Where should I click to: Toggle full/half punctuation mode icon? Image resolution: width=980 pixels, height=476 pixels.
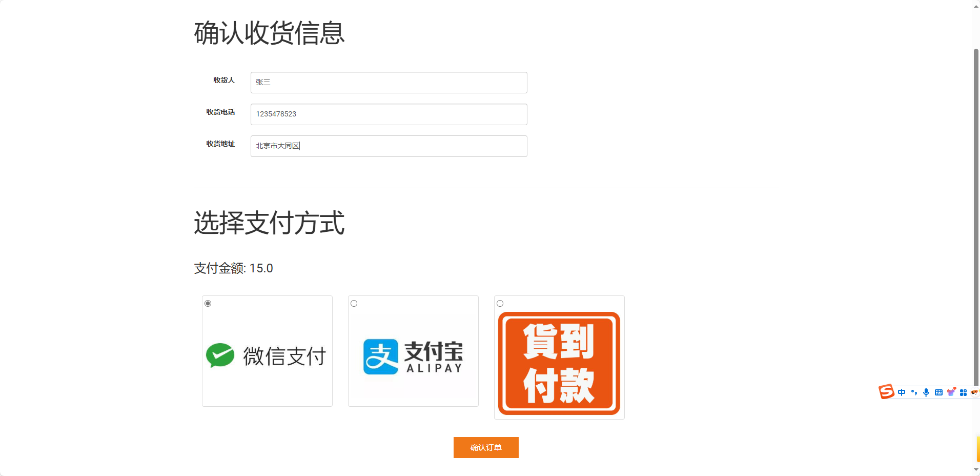tap(914, 392)
